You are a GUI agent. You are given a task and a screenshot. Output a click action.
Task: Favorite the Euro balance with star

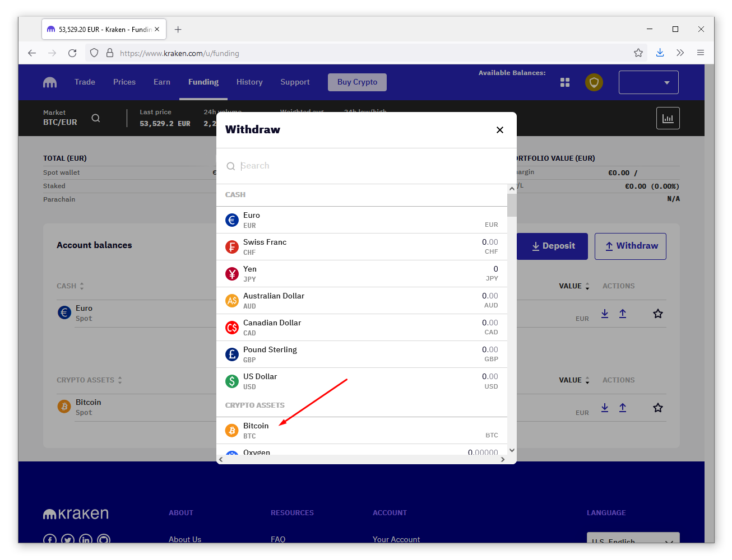(658, 314)
